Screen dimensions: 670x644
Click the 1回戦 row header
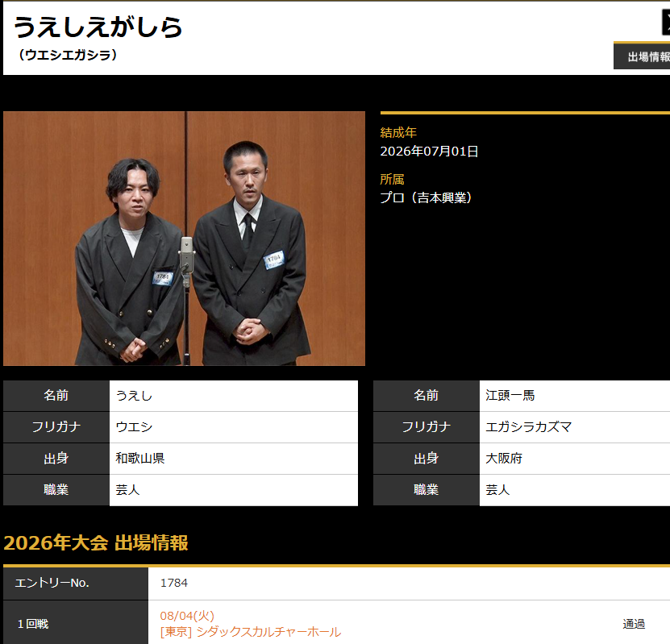pos(76,624)
